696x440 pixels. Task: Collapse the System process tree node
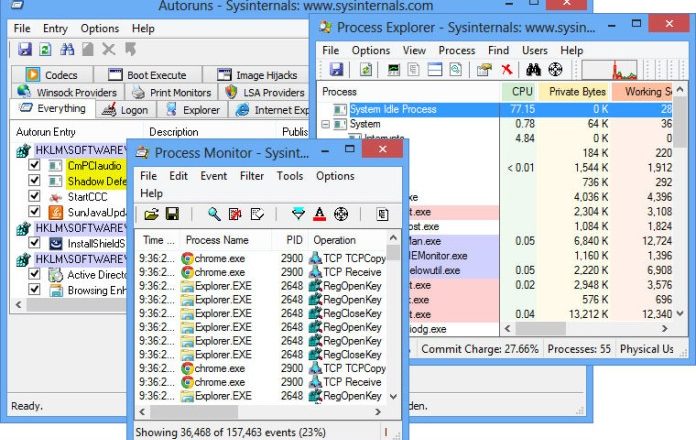click(x=327, y=124)
